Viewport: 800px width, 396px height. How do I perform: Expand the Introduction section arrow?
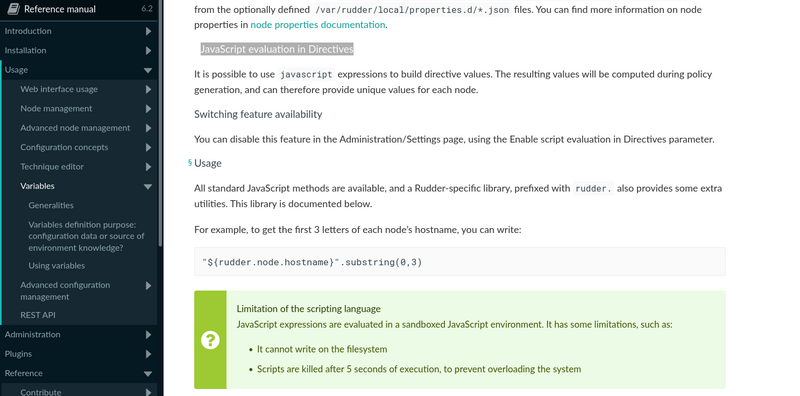(x=148, y=31)
